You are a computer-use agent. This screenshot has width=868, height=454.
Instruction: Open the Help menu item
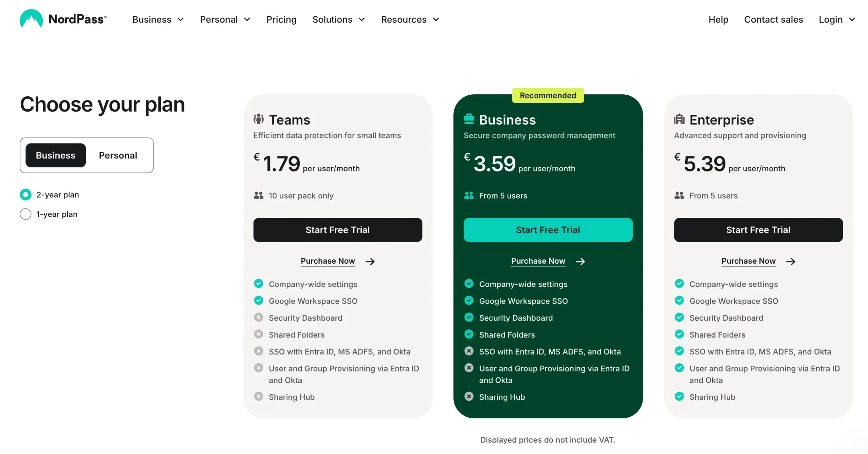coord(718,20)
